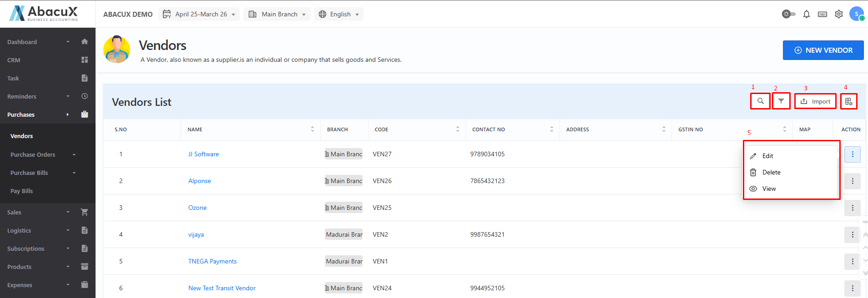The height and width of the screenshot is (298, 868).
Task: Open the JJ Software vendor link
Action: tap(203, 154)
